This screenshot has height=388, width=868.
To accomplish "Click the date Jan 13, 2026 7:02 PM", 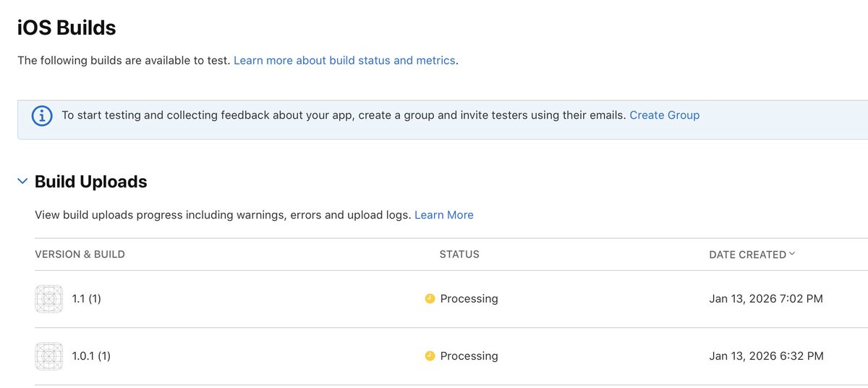I will pos(766,299).
